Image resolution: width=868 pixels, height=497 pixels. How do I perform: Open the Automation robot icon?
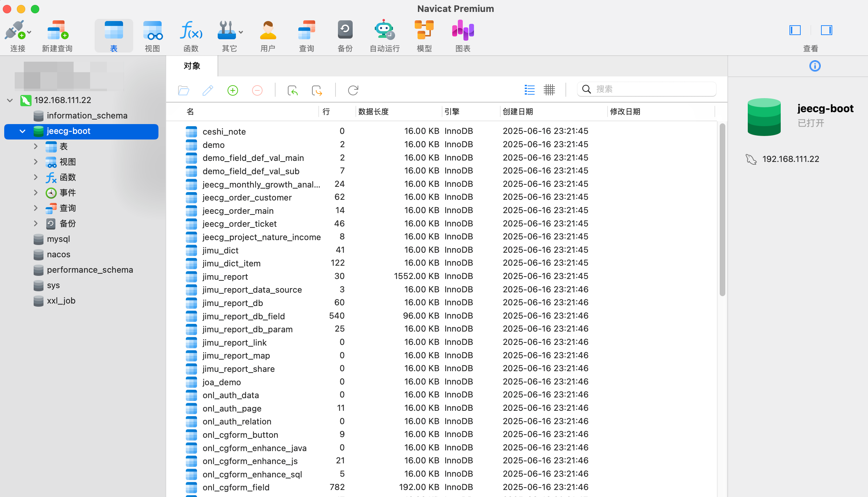click(x=385, y=31)
